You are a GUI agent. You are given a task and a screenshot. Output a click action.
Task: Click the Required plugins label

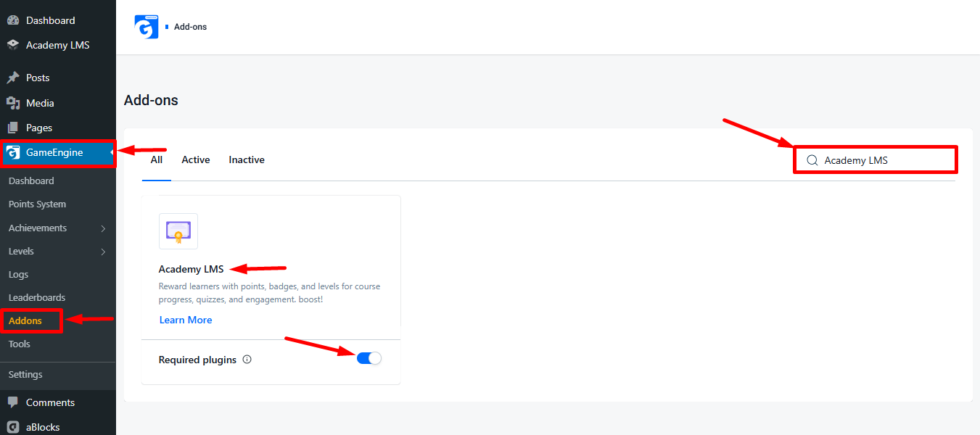(197, 360)
